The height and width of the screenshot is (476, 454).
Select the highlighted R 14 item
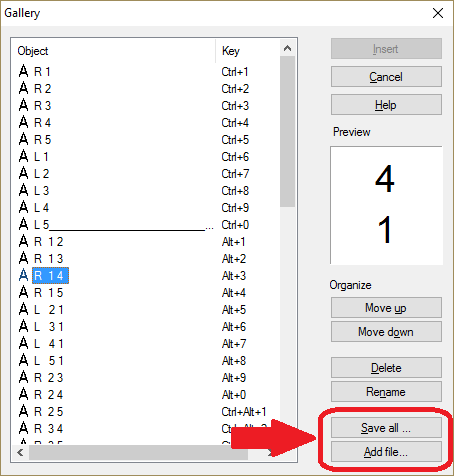click(x=50, y=276)
